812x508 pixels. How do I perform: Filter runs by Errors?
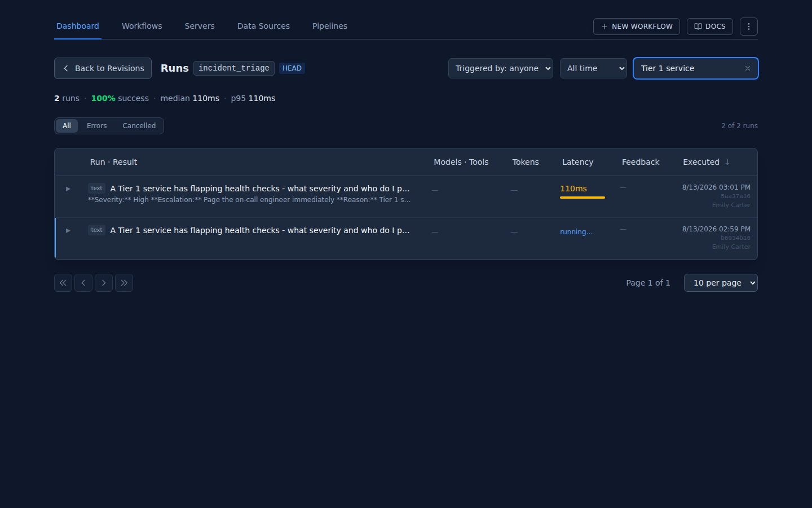(x=96, y=126)
